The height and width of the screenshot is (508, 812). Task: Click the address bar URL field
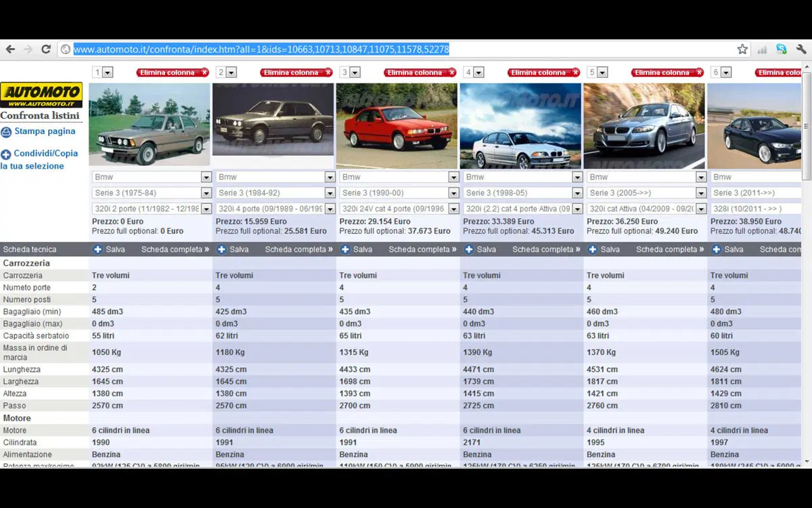coord(403,49)
